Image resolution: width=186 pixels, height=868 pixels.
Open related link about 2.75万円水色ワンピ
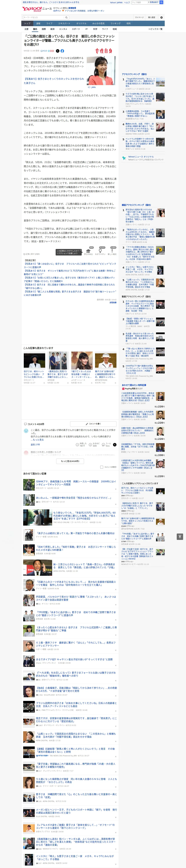pyautogui.click(x=70, y=272)
